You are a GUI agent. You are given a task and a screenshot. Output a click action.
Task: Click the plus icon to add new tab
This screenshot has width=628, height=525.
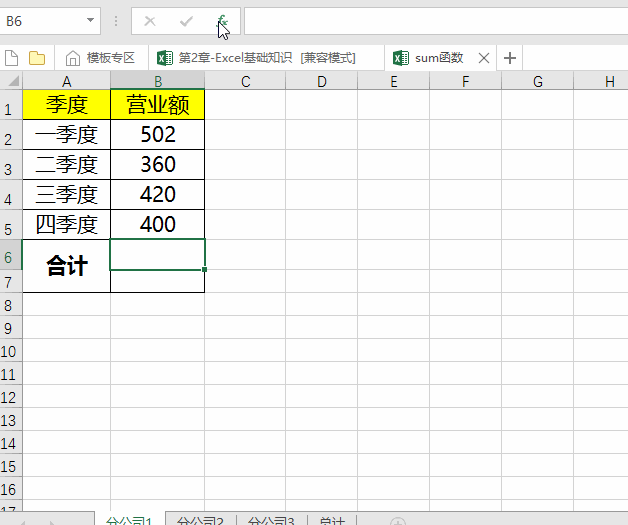509,58
